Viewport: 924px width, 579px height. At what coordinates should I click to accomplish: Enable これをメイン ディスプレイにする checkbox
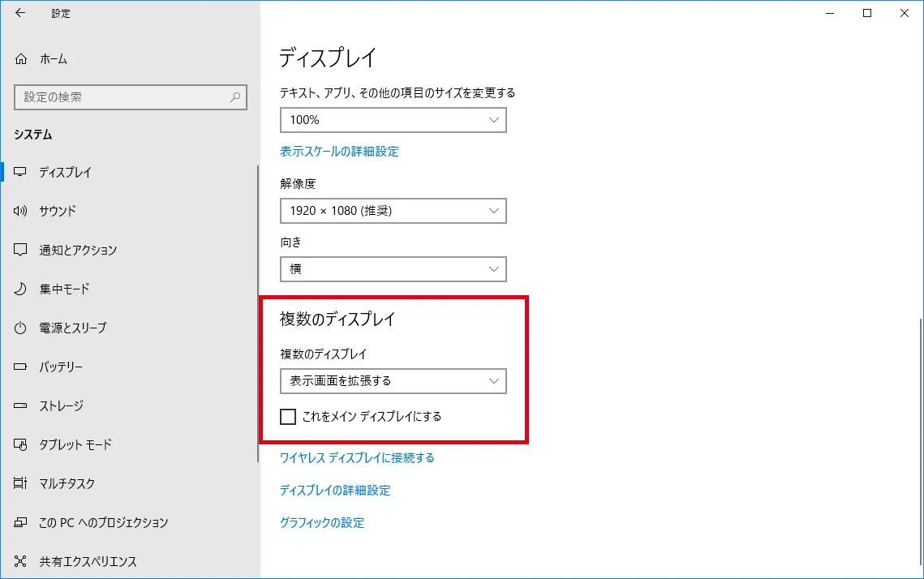click(287, 417)
